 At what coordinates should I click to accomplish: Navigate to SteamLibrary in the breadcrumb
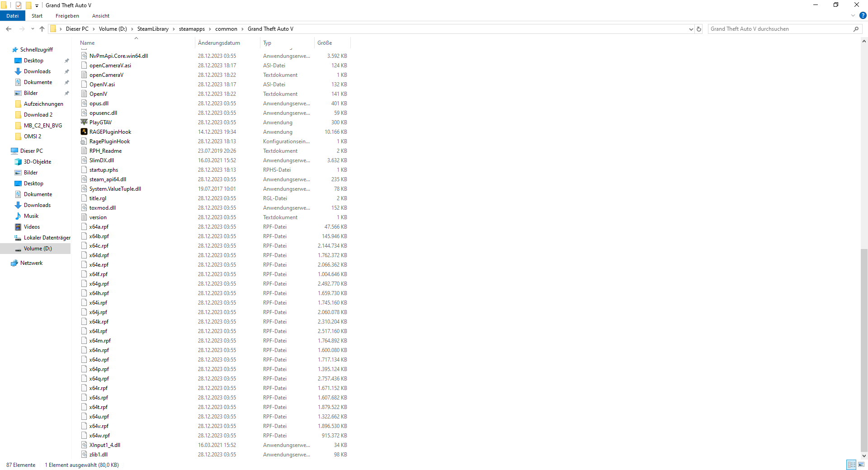pos(153,29)
